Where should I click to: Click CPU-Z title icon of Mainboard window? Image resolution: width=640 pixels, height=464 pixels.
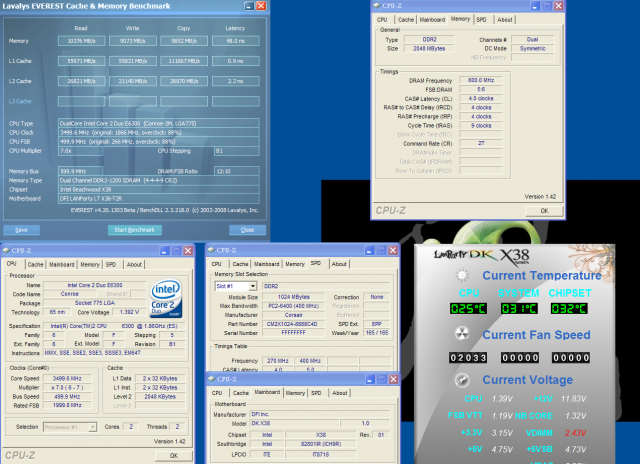tap(211, 379)
